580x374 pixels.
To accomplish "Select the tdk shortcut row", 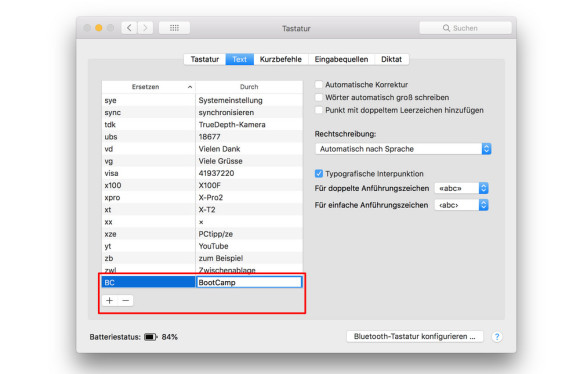I will (202, 125).
